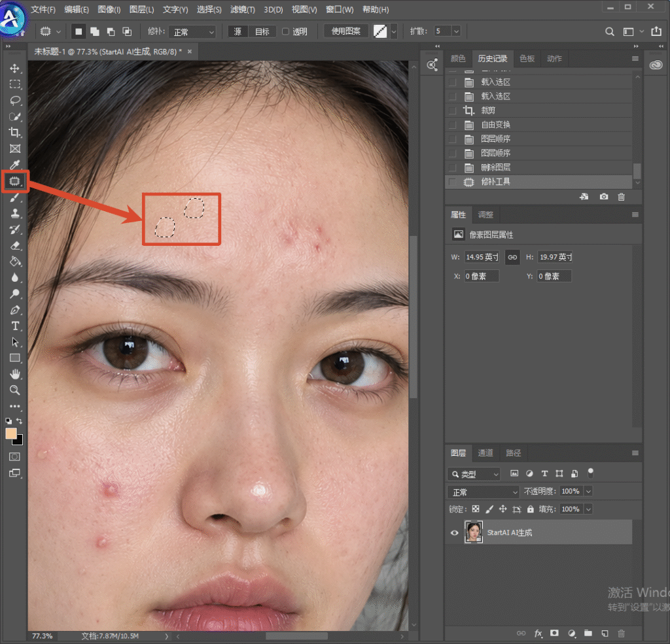This screenshot has width=670, height=644.
Task: Click the share icon in options bar
Action: click(x=656, y=31)
